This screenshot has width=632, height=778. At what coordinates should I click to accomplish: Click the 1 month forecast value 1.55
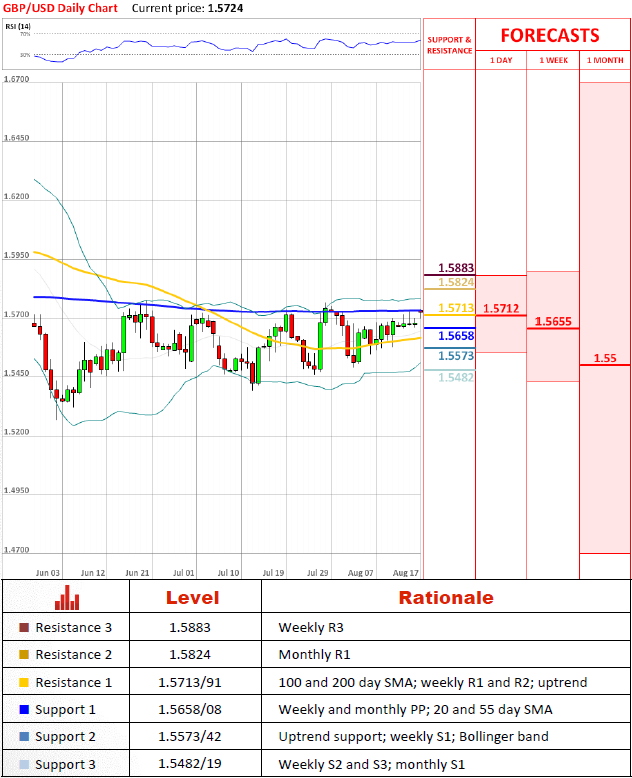[x=605, y=358]
